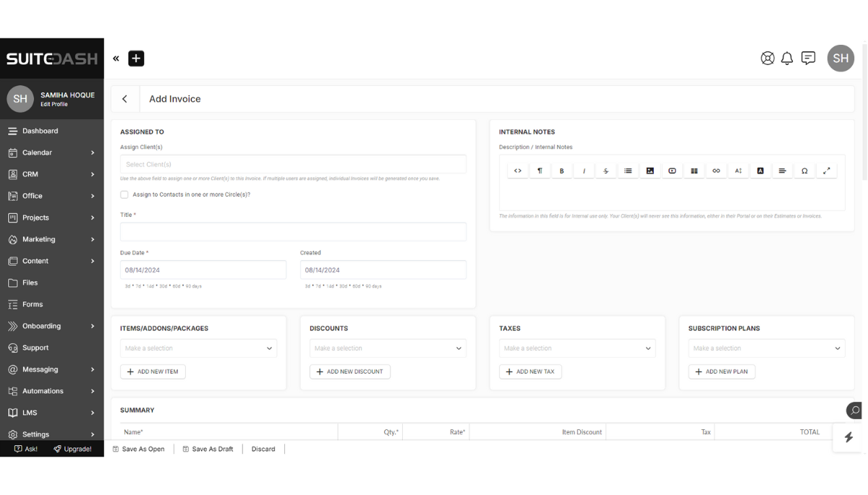Open the chat messages icon at top
868x495 pixels.
tap(808, 58)
